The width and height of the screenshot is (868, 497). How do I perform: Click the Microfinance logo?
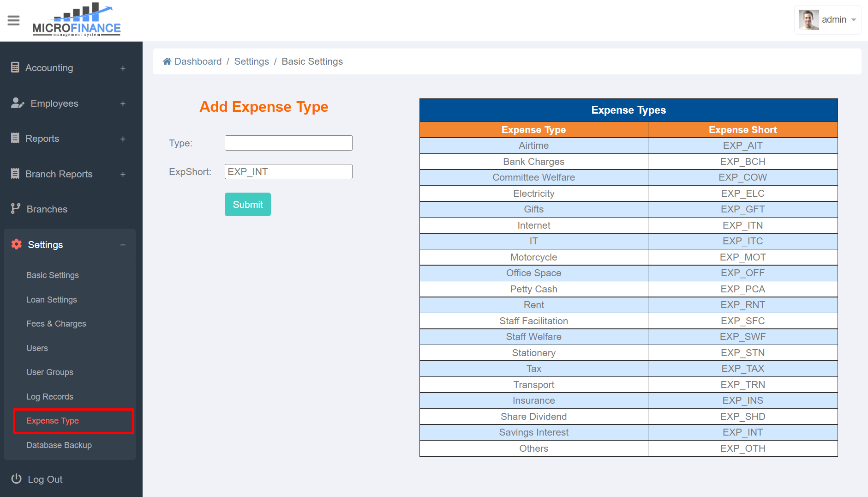tap(77, 19)
